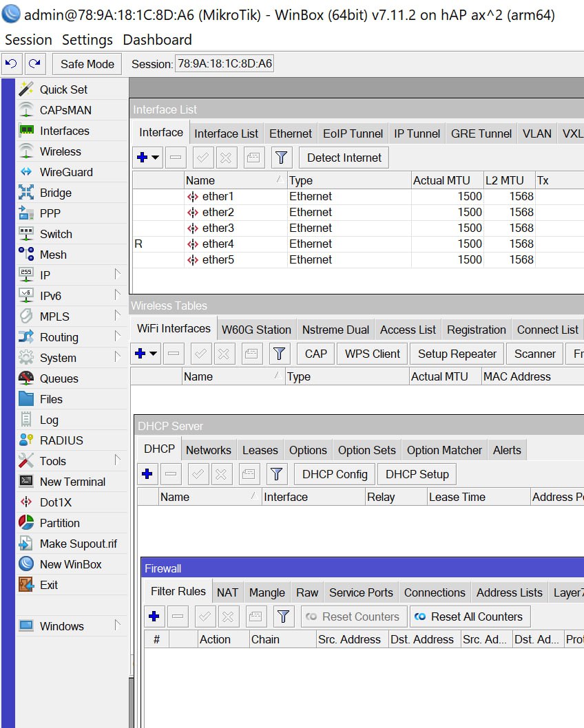Click plus add button in Firewall
This screenshot has width=584, height=728.
[x=154, y=617]
